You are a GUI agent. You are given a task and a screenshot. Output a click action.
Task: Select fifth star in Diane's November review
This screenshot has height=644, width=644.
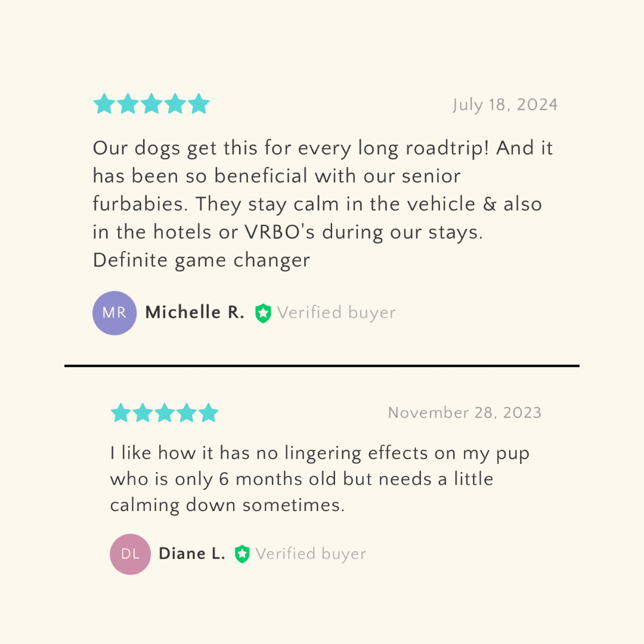tap(208, 413)
